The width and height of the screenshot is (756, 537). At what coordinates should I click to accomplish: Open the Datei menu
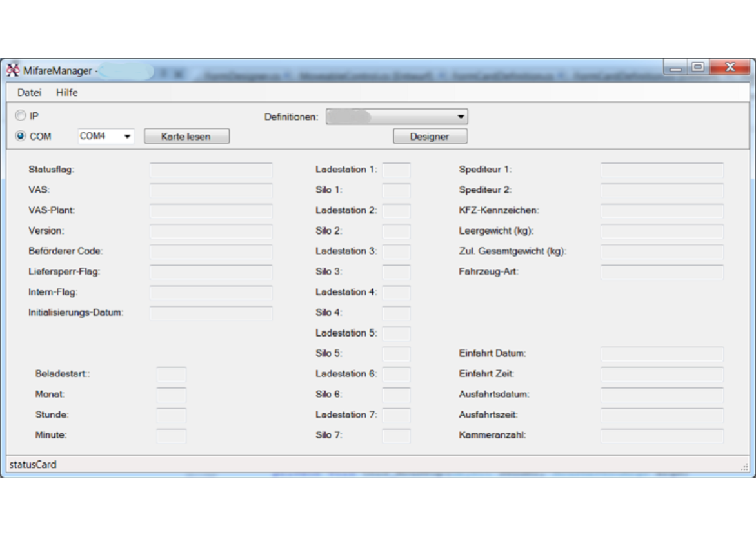(x=29, y=93)
